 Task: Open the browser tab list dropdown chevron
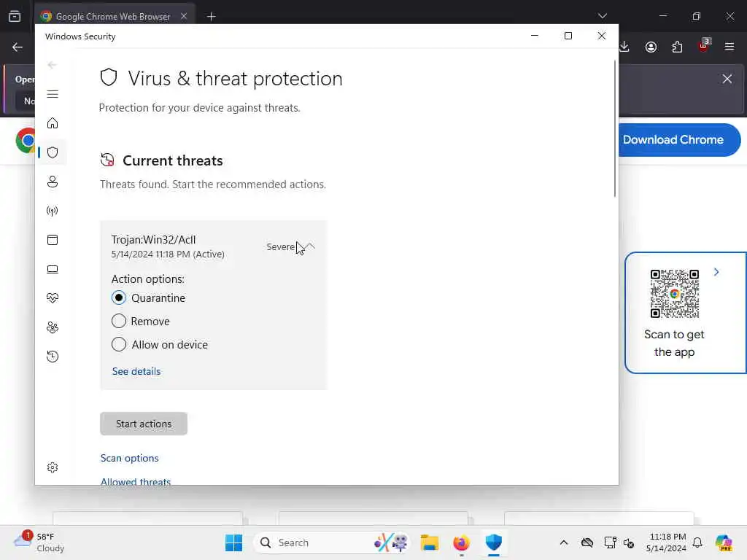(x=602, y=16)
